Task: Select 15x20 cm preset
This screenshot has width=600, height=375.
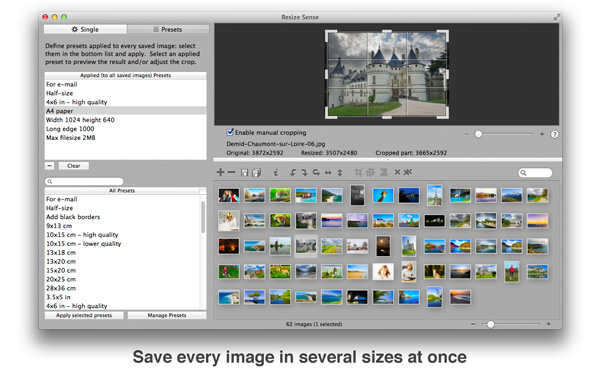Action: [x=122, y=270]
